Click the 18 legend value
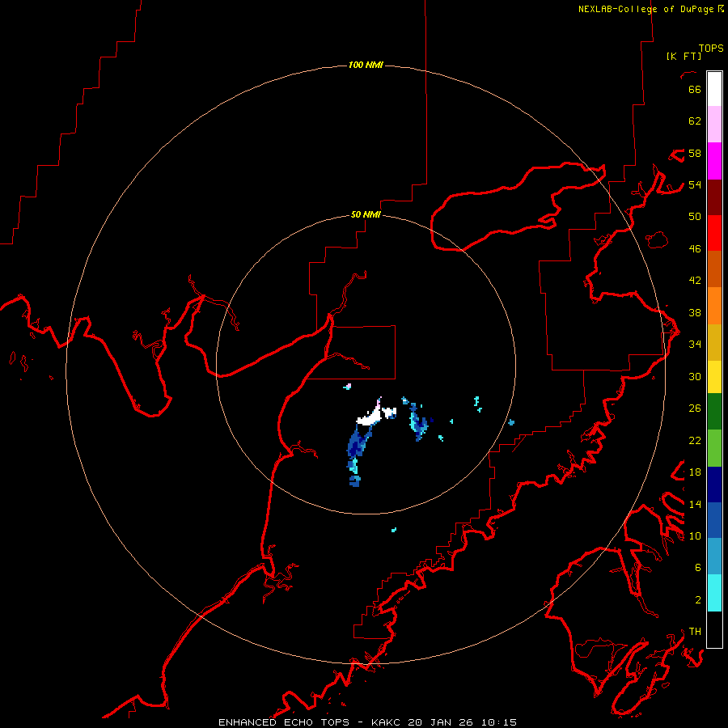This screenshot has width=728, height=728. click(695, 472)
